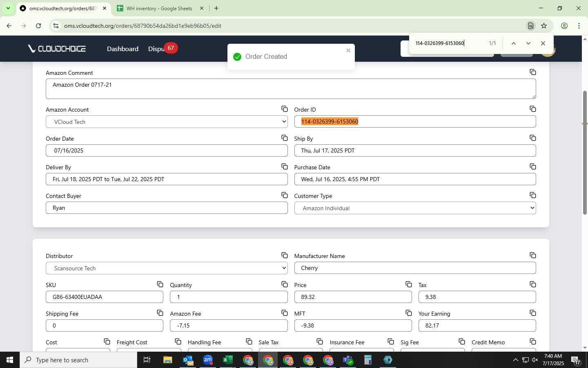Open the Disputes menu item
This screenshot has width=588, height=368.
coord(156,49)
